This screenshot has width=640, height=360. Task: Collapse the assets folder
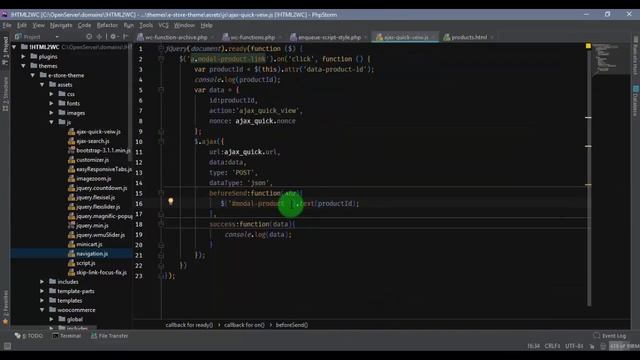pos(42,85)
